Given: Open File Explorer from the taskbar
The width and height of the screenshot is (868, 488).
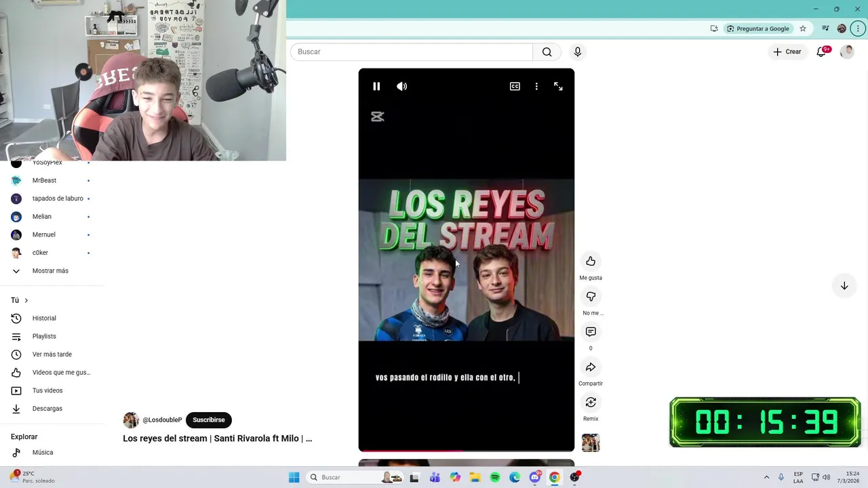Looking at the screenshot, I should (475, 477).
